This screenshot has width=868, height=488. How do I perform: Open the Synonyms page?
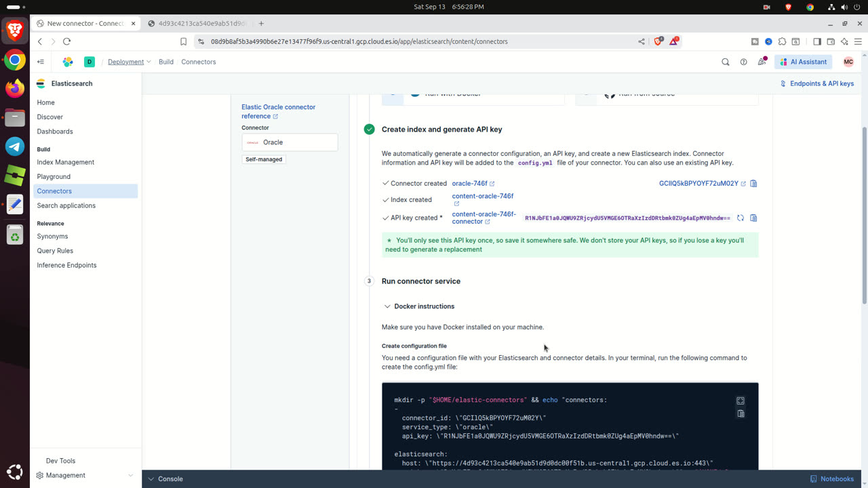coord(52,237)
